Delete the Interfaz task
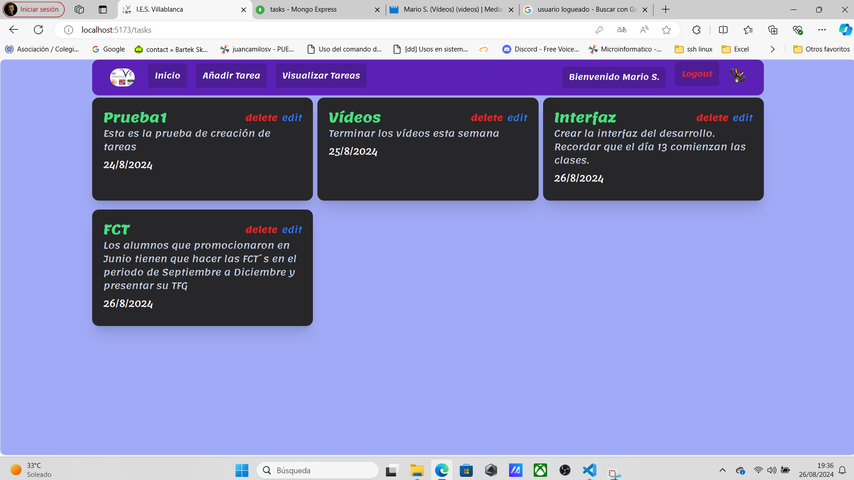 (x=712, y=118)
